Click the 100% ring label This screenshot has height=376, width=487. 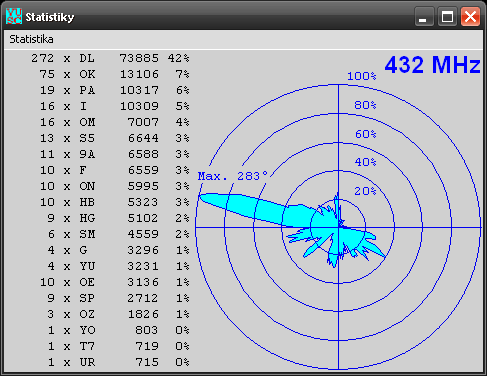click(x=362, y=76)
